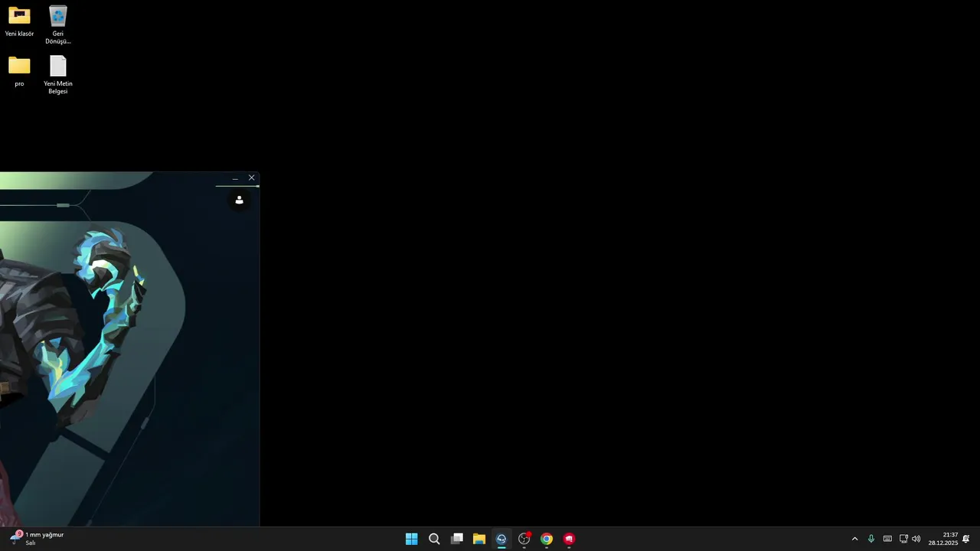Open network status tray icon
980x551 pixels.
(903, 539)
